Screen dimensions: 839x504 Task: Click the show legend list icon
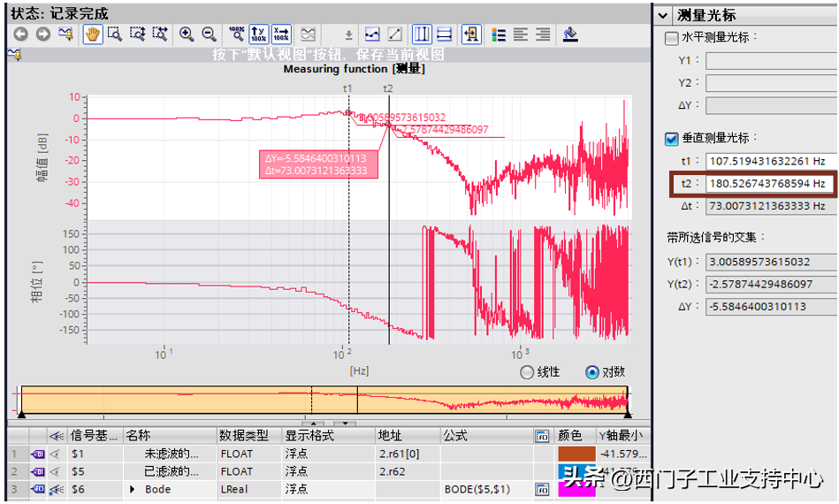tap(499, 34)
